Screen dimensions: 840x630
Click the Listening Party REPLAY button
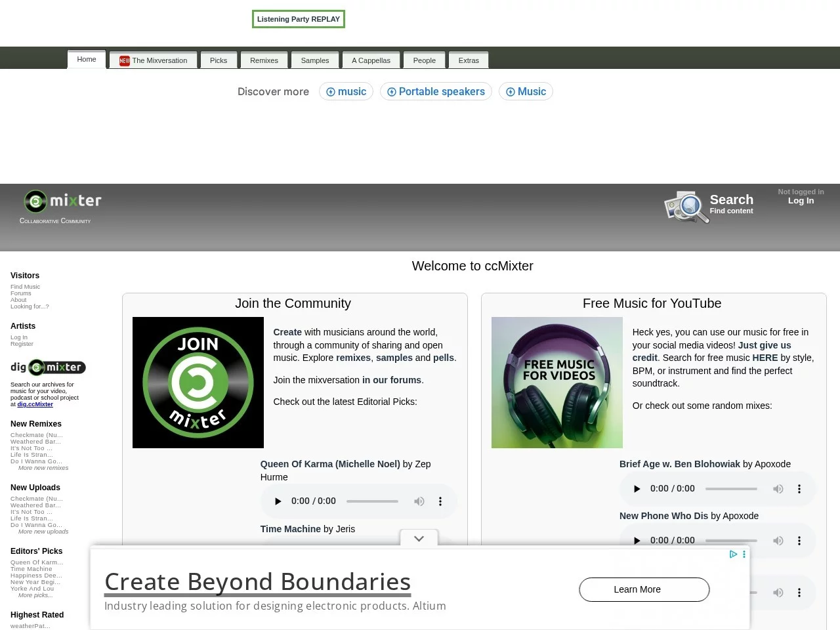coord(299,19)
